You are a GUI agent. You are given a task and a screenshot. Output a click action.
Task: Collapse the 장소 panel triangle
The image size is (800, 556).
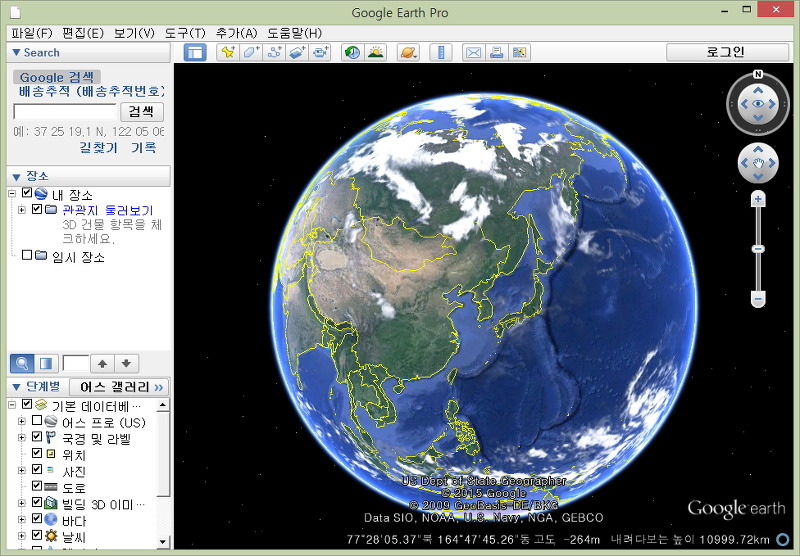(x=16, y=177)
